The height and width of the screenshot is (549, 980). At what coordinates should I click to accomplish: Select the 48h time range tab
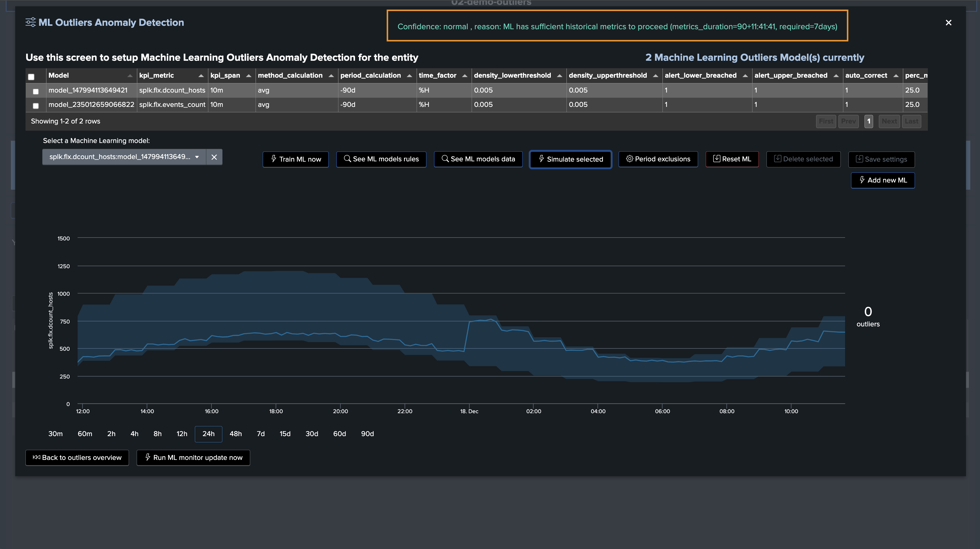coord(236,434)
